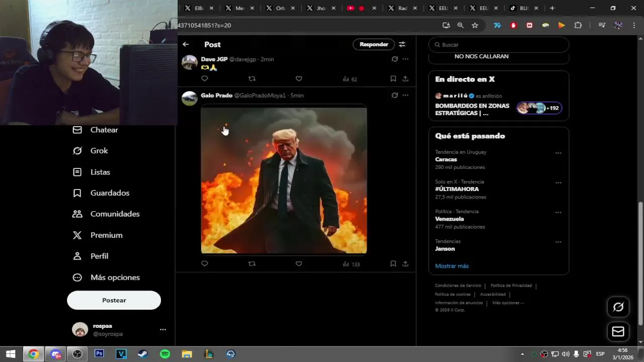644x362 pixels.
Task: Open options for the Venezuela trend
Action: point(558,212)
